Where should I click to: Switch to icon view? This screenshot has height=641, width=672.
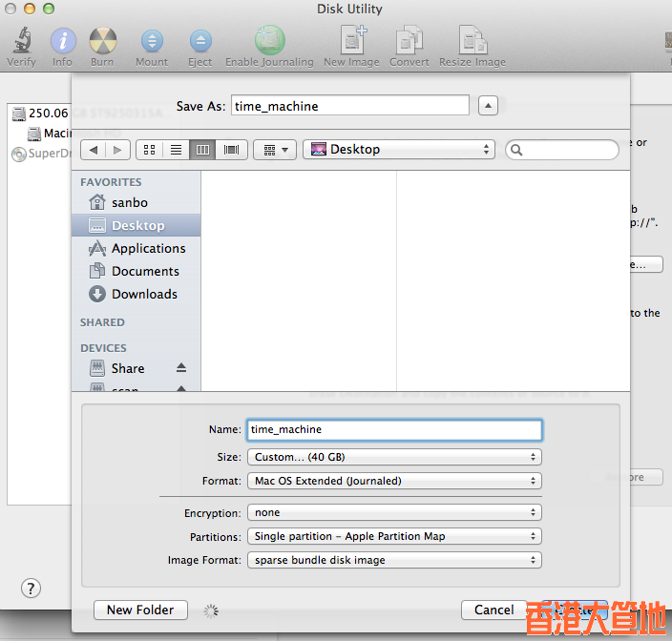[x=149, y=150]
